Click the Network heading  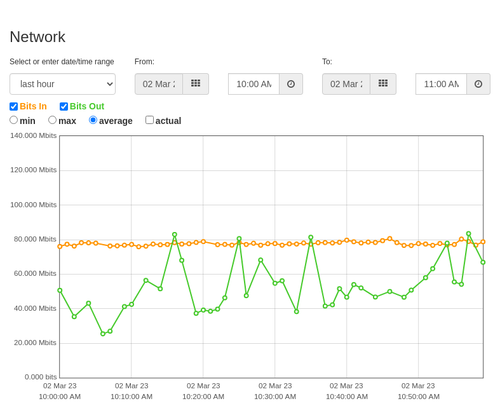coord(37,37)
